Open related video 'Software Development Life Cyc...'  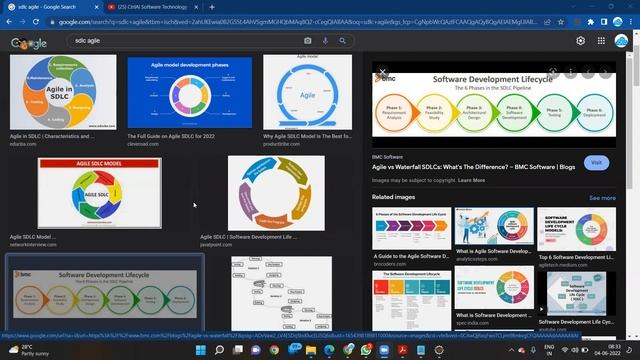(577, 294)
